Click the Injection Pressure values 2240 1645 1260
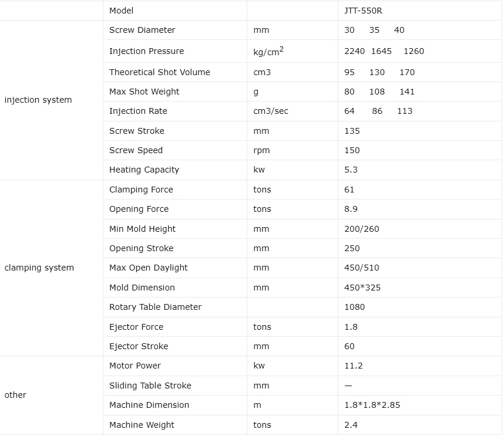The image size is (504, 436). click(x=384, y=51)
